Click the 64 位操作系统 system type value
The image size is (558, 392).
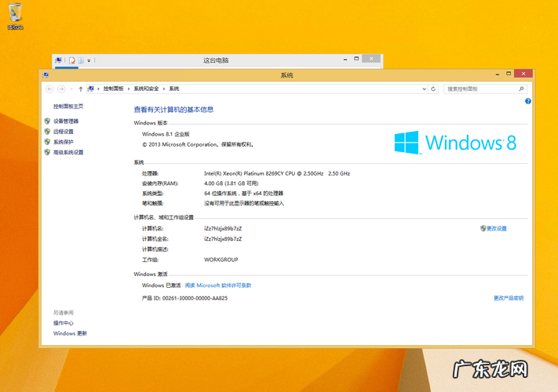click(243, 194)
